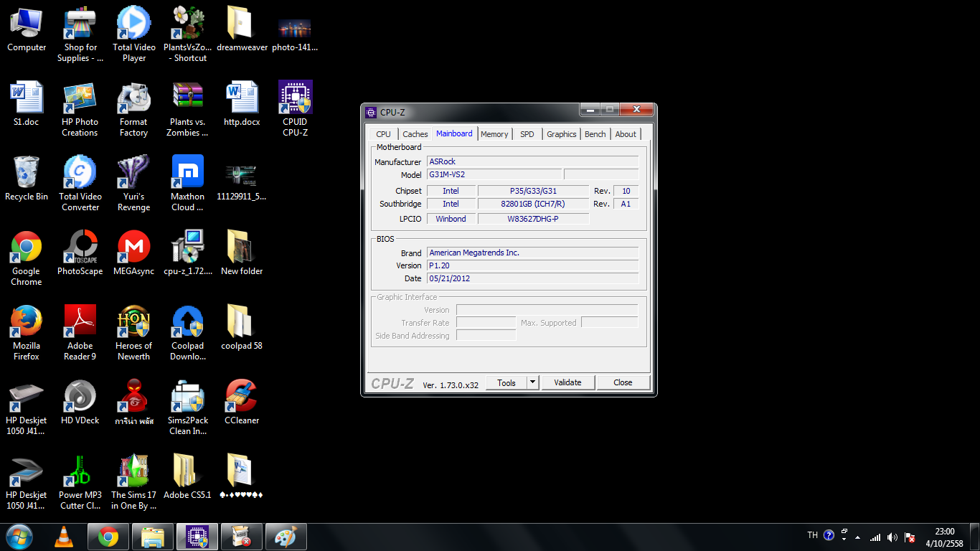Click the volume speaker tray icon
Viewport: 980px width, 551px height.
click(892, 537)
